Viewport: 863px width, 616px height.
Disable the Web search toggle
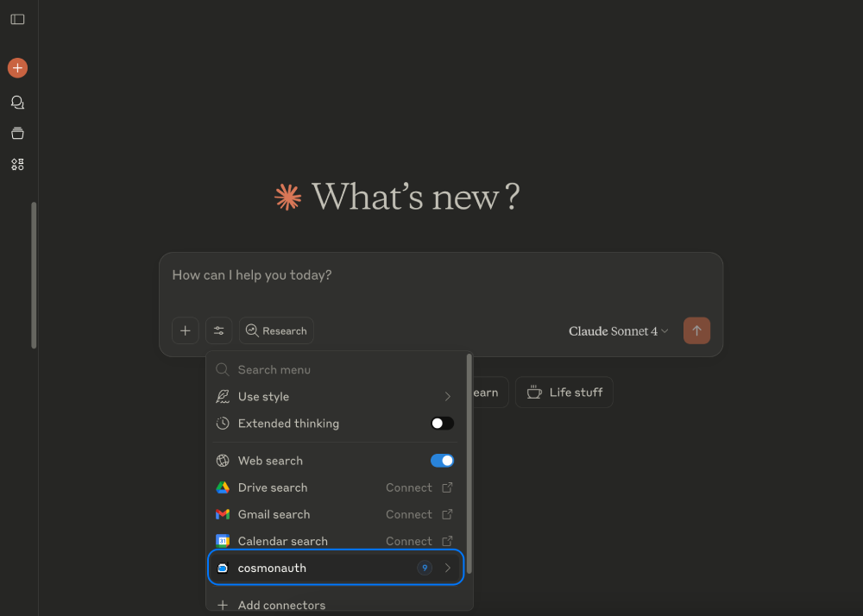tap(442, 461)
